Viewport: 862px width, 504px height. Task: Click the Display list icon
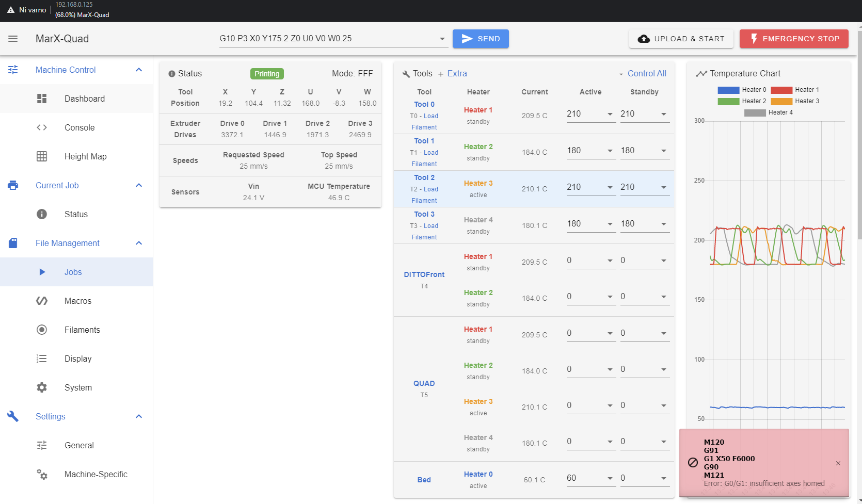(x=42, y=359)
